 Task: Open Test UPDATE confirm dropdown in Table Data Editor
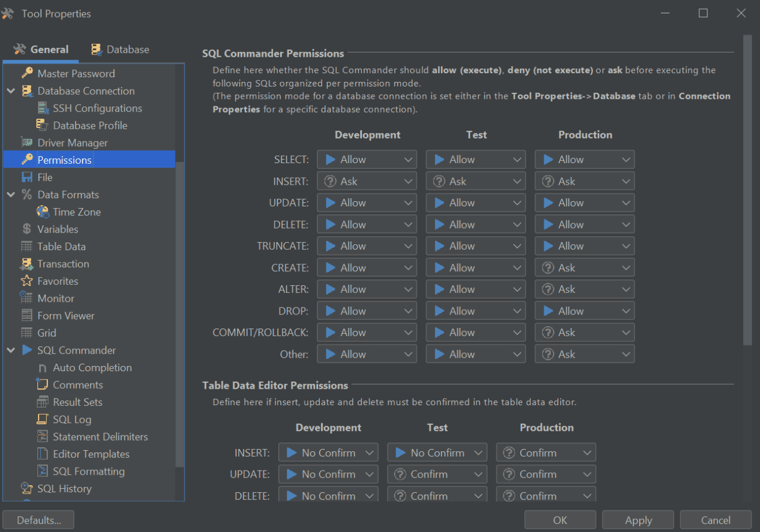coord(437,474)
